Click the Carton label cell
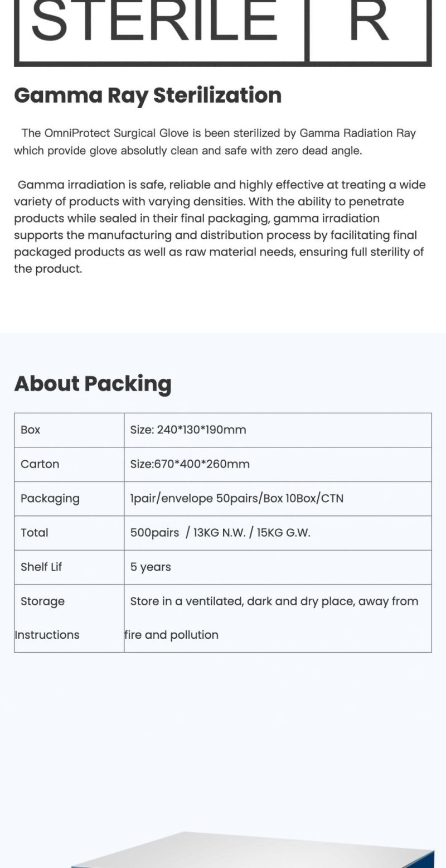Image resolution: width=446 pixels, height=868 pixels. click(x=69, y=464)
